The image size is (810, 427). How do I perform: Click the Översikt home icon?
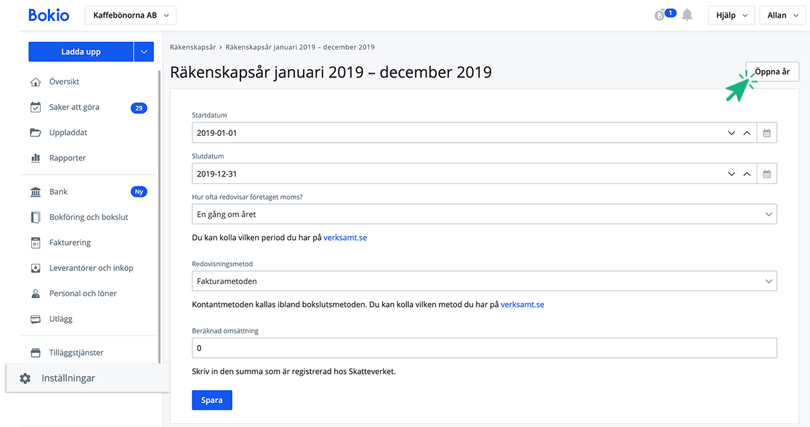pyautogui.click(x=36, y=82)
